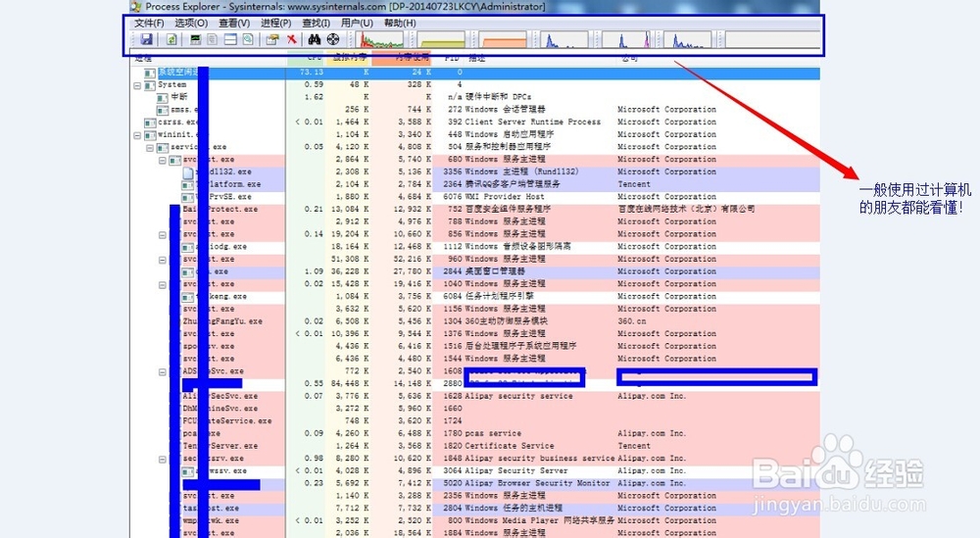Click 'Alipay security service' description
The width and height of the screenshot is (980, 538).
tap(518, 396)
